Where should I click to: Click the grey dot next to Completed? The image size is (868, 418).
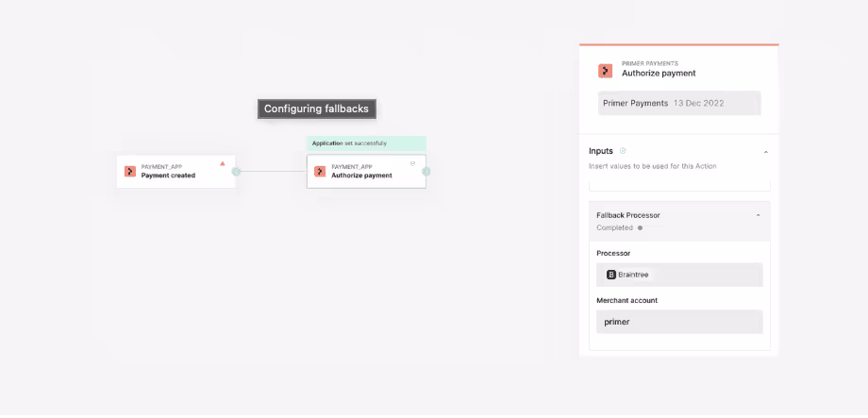click(640, 227)
